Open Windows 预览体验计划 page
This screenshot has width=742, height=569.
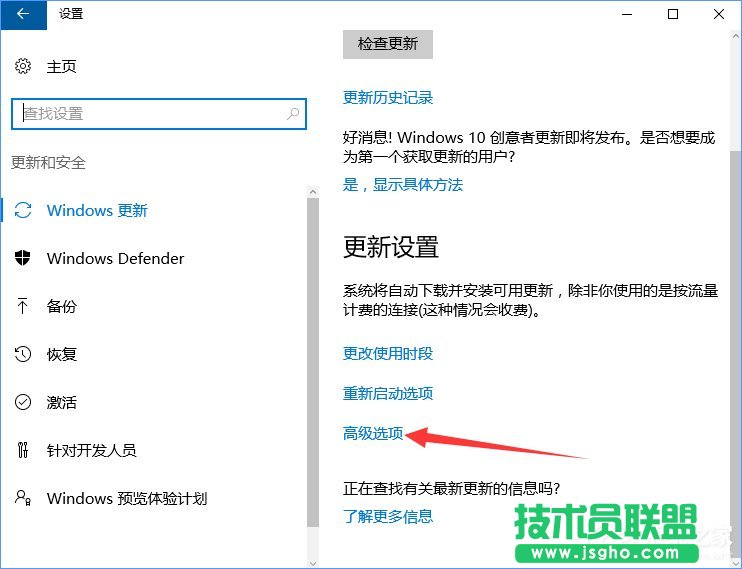[127, 498]
